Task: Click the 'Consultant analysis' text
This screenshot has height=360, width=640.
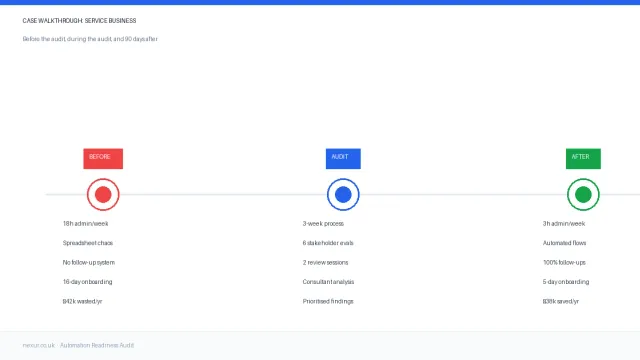Action: 328,282
